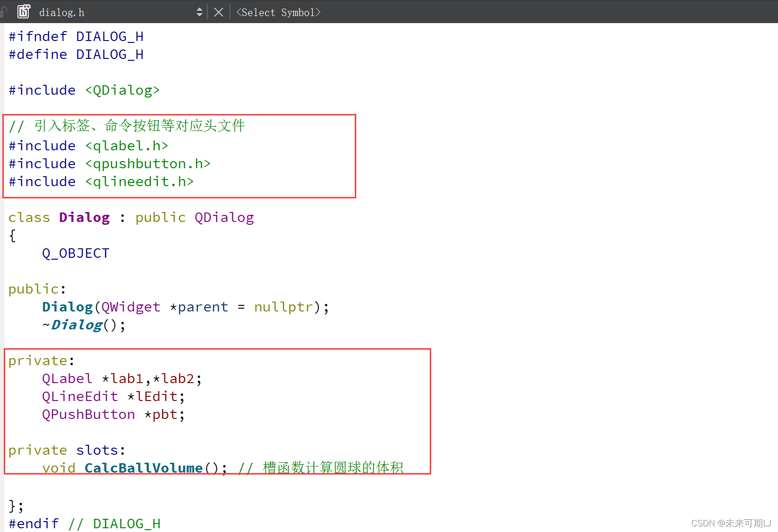Screen dimensions: 778x532
Task: Click QWidget in the constructor declaration
Action: tap(131, 307)
